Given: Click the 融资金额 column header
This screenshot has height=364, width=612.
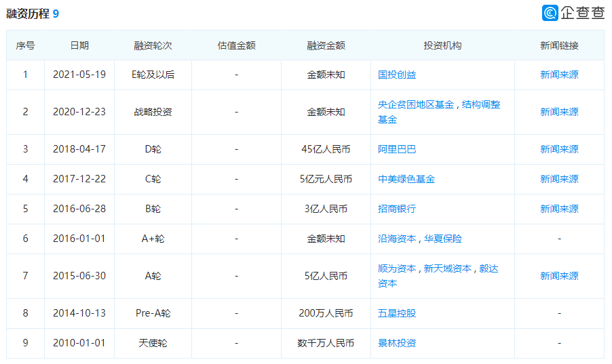Looking at the screenshot, I should pos(326,45).
